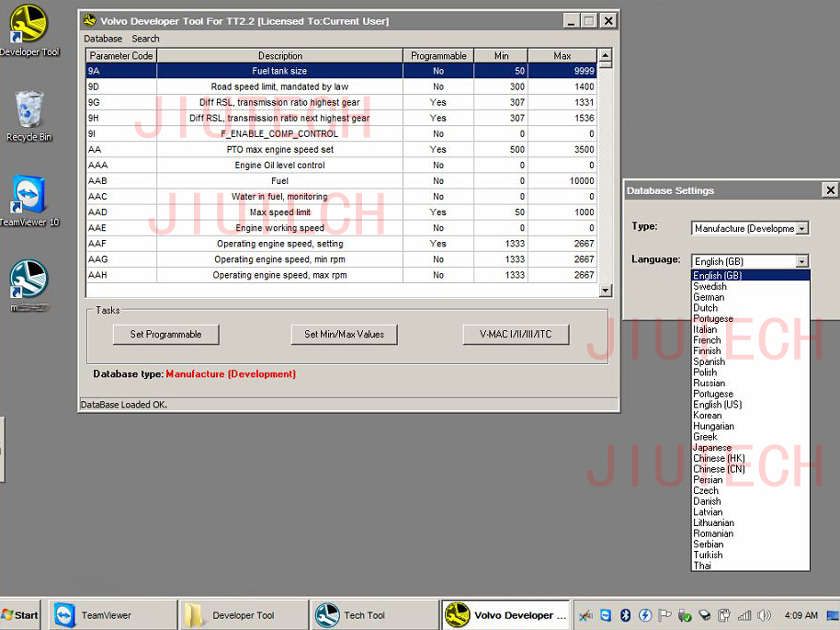The width and height of the screenshot is (840, 630).
Task: Choose Korean from the language list
Action: point(751,415)
